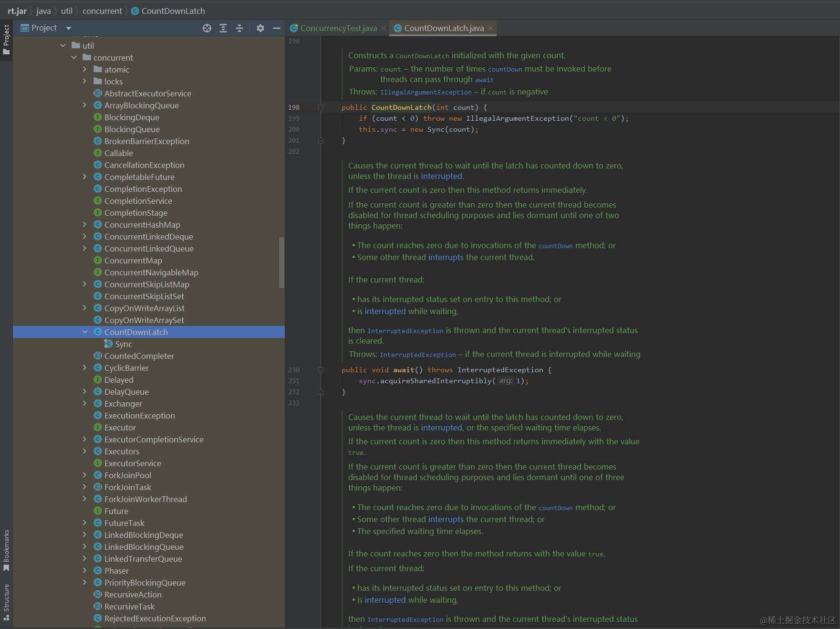The width and height of the screenshot is (840, 629).
Task: Expand the locks folder
Action: 85,82
